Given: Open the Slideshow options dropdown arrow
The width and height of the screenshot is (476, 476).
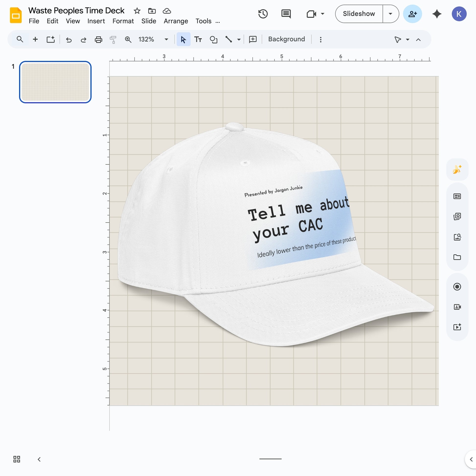Looking at the screenshot, I should pyautogui.click(x=390, y=14).
